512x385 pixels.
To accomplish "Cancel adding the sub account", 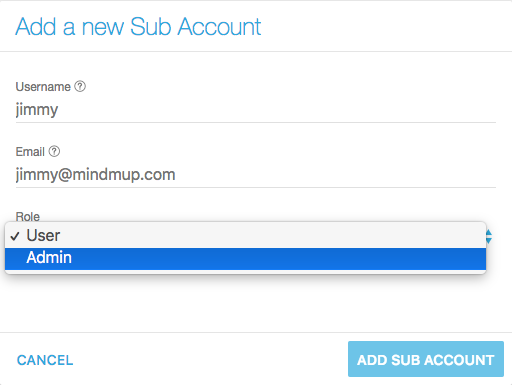I will 45,360.
